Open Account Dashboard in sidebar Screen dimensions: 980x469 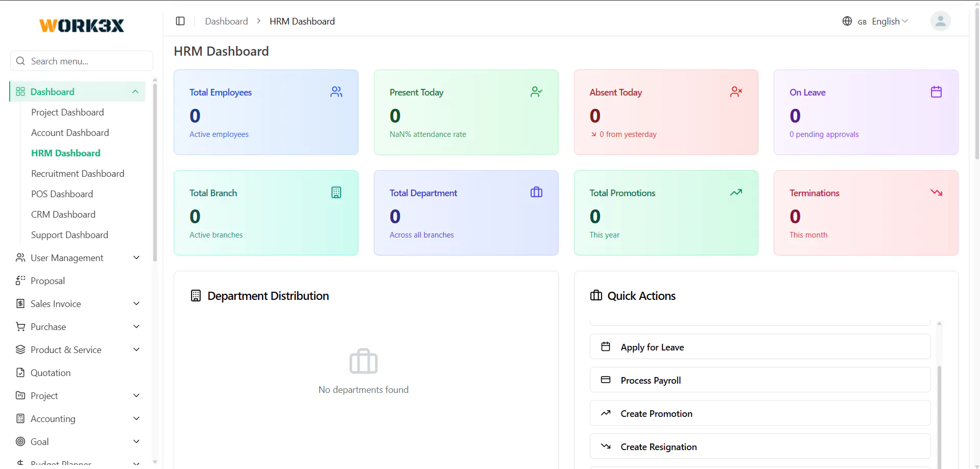[x=70, y=132]
